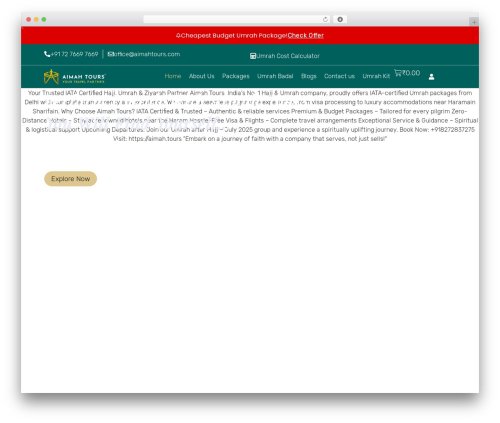This screenshot has height=423, width=500.
Task: Click the user account icon
Action: (x=431, y=77)
